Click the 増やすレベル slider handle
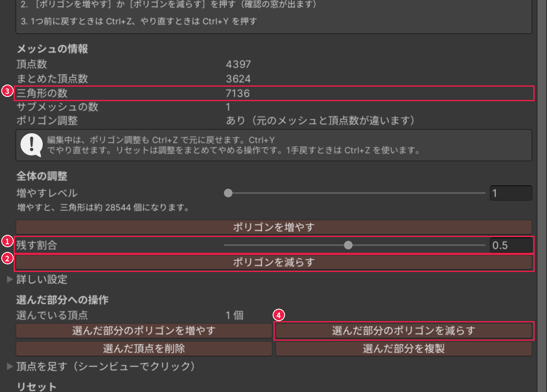547x392 pixels. point(228,193)
